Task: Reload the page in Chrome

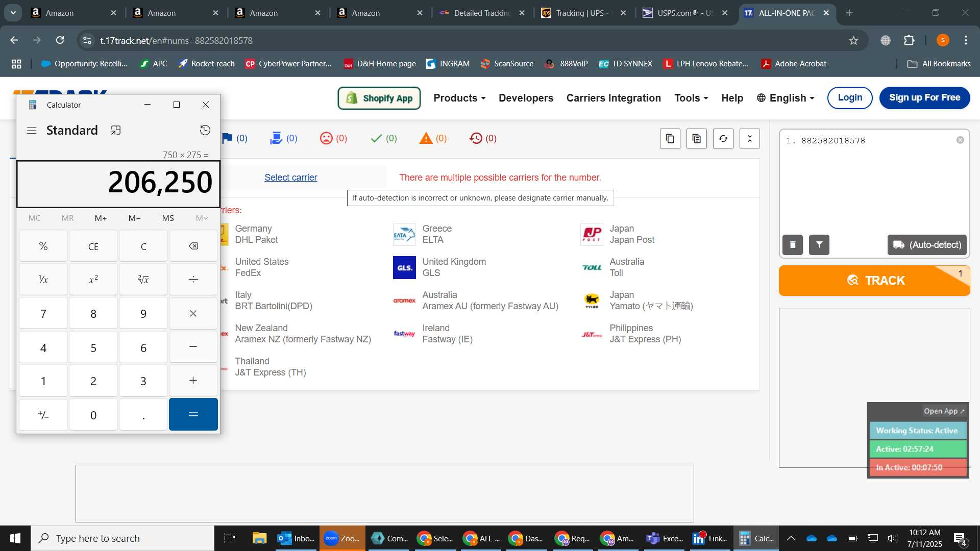Action: (x=60, y=40)
